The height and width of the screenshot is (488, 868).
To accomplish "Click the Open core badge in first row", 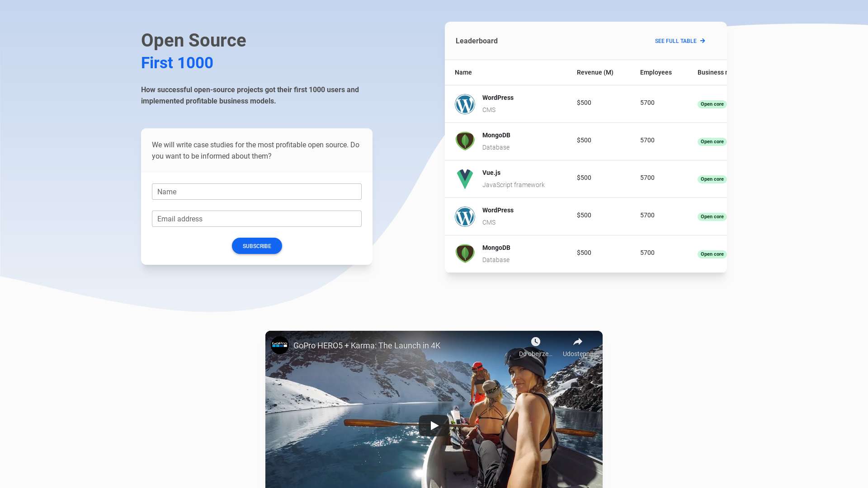I will point(712,104).
